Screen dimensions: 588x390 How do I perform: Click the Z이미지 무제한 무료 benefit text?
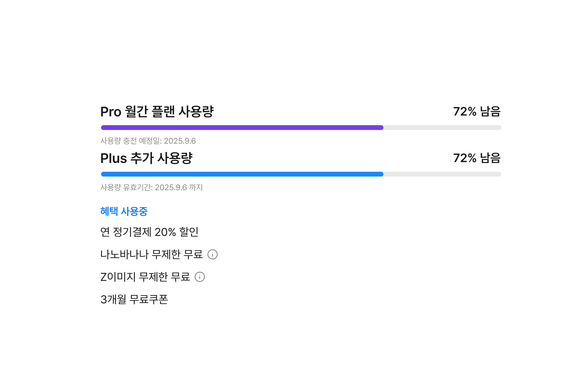pyautogui.click(x=145, y=277)
